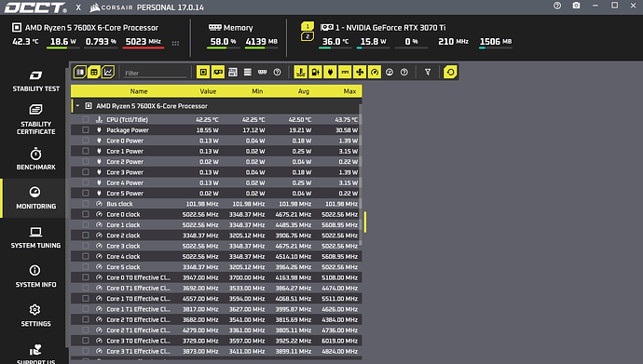This screenshot has width=643, height=364.
Task: Take a screenshot with the camera icon
Action: point(576,6)
